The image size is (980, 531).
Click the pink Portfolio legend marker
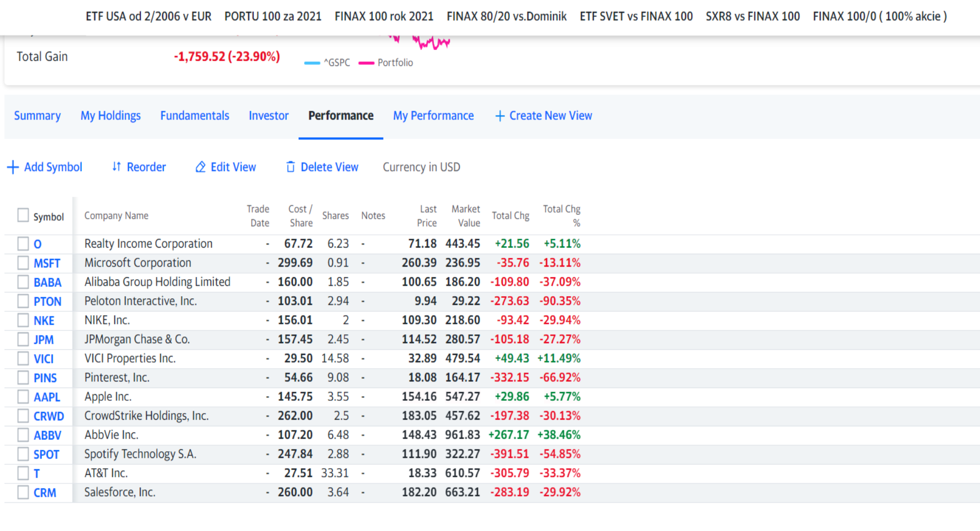[366, 63]
